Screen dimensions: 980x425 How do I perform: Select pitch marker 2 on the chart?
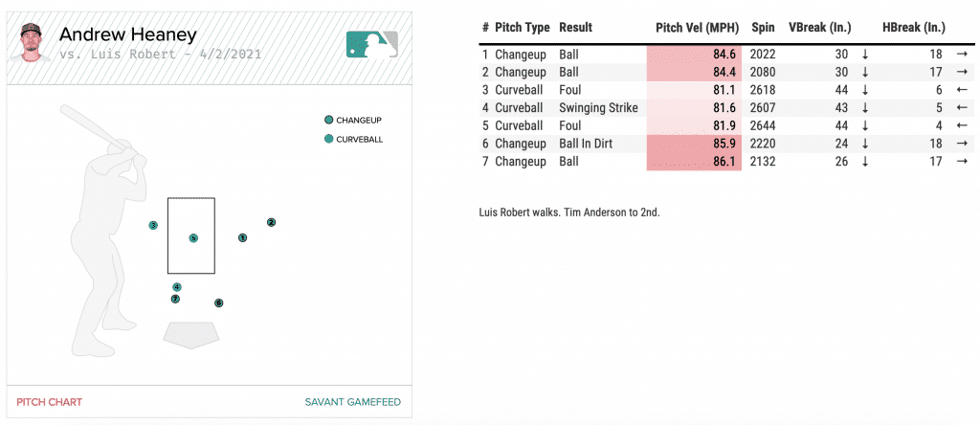coord(271,222)
